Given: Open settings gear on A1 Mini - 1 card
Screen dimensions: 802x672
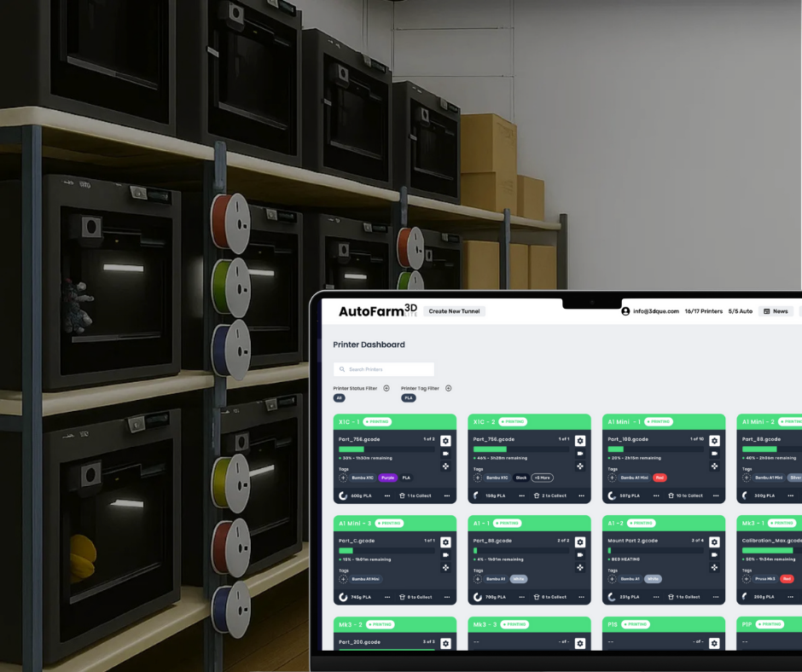Looking at the screenshot, I should pos(714,441).
